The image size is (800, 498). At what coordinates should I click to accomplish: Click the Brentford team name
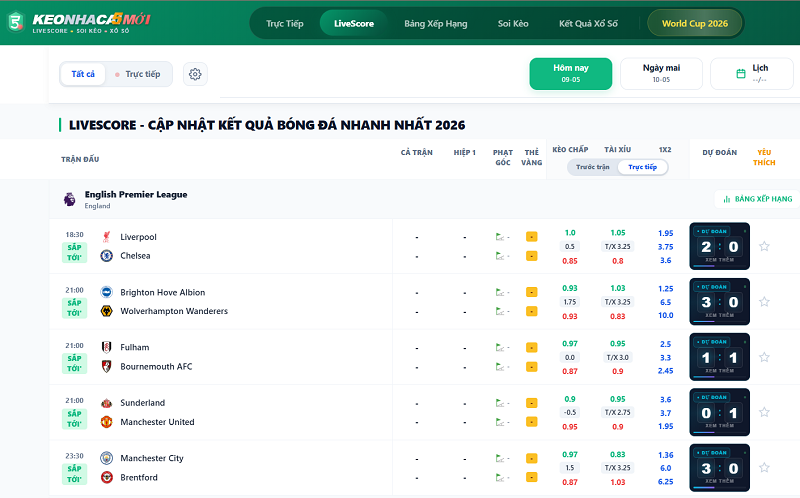point(139,477)
